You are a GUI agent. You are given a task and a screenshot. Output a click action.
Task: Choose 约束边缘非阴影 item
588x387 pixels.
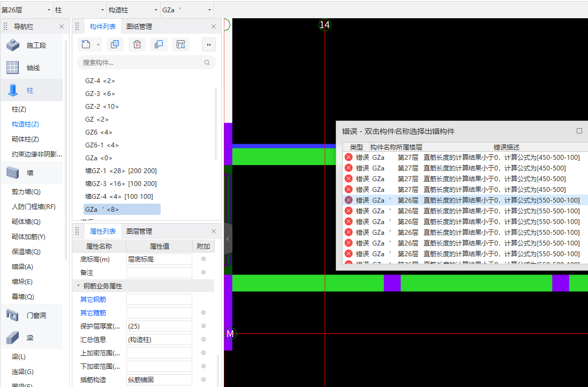37,154
